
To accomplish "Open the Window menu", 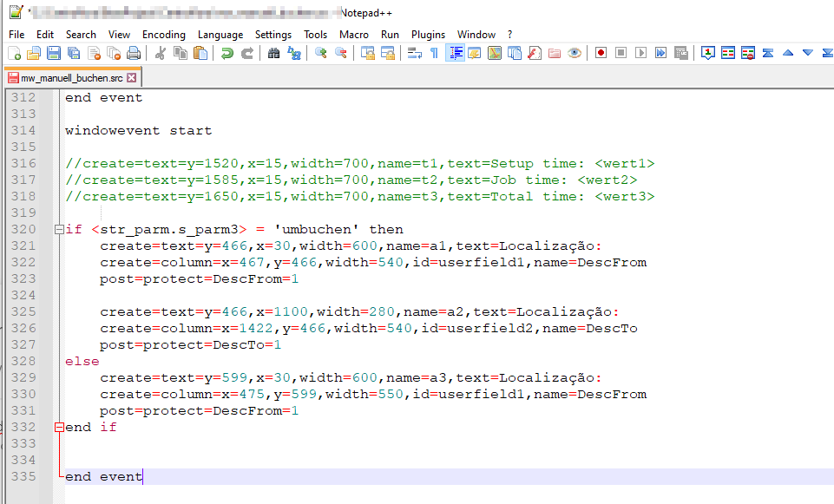I will click(x=476, y=35).
